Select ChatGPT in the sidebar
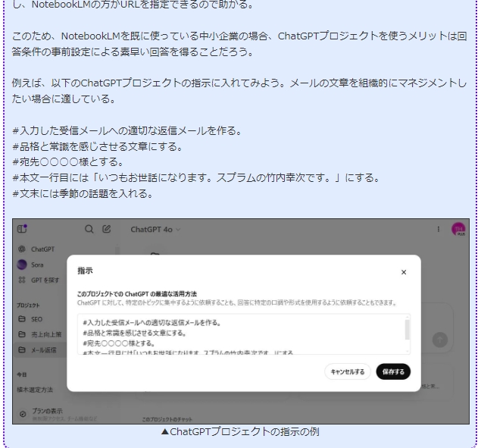The image size is (481, 448). (x=36, y=249)
